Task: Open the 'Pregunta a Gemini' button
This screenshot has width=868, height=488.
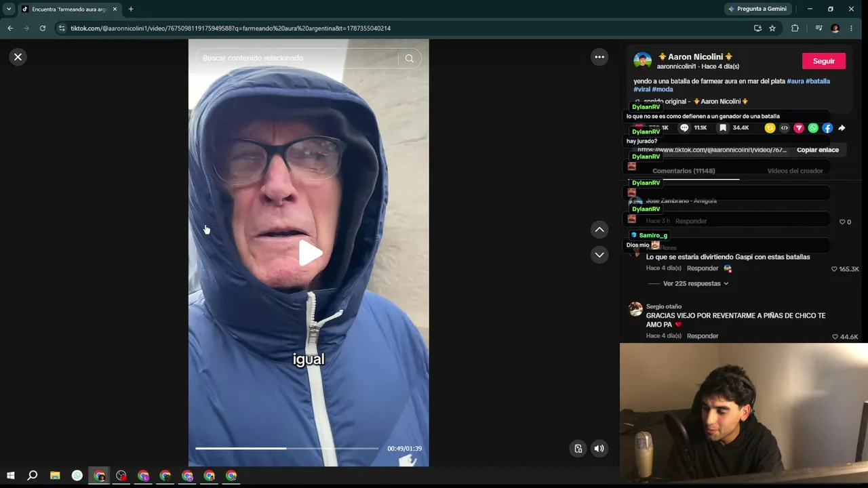Action: coord(757,9)
